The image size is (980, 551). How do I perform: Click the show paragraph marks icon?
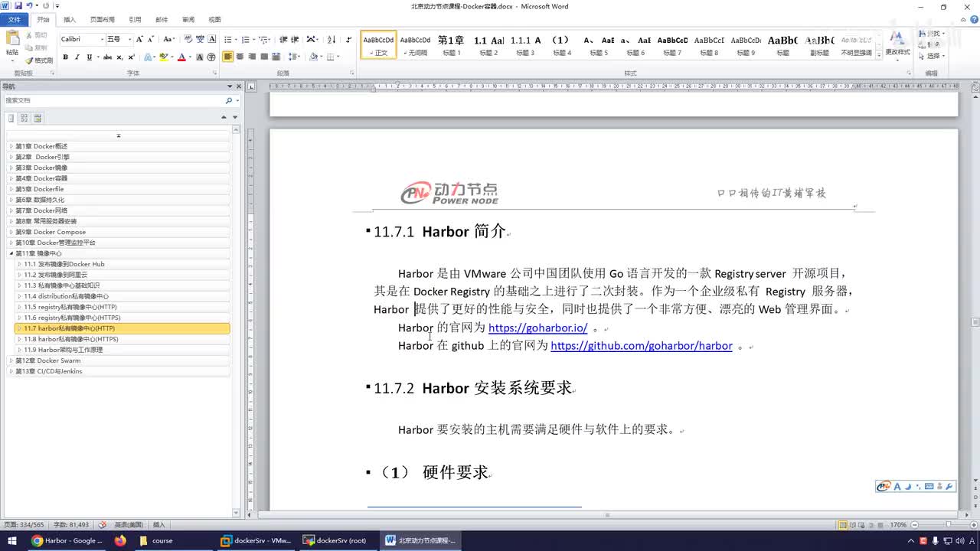pyautogui.click(x=349, y=39)
